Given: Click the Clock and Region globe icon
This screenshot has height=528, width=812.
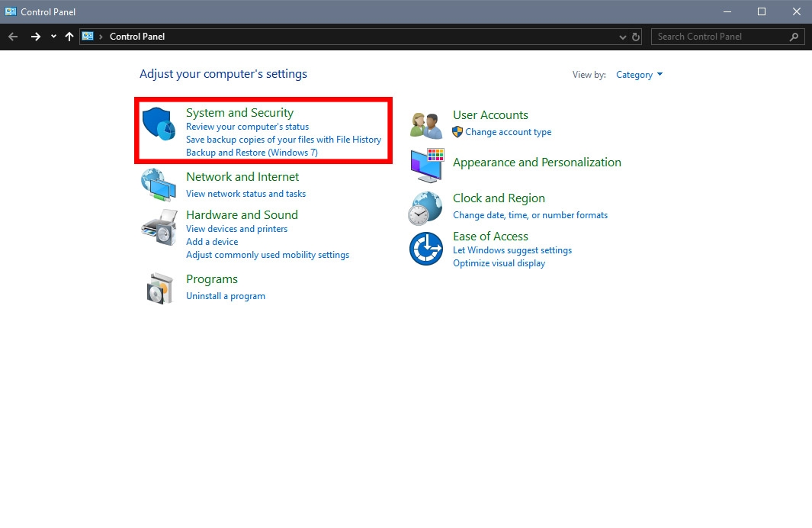Looking at the screenshot, I should 425,208.
